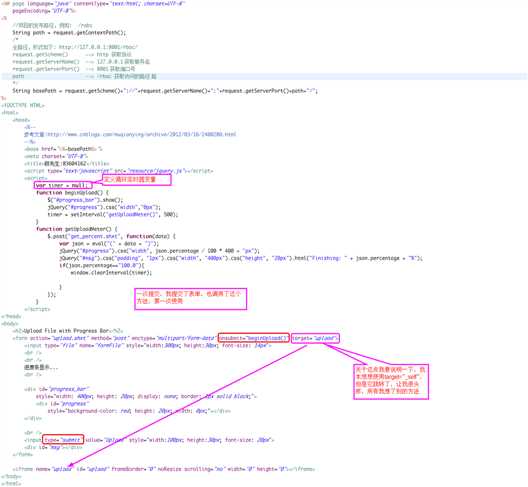The width and height of the screenshot is (528, 487).
Task: Click the target="upload" form attribute
Action: [x=315, y=338]
